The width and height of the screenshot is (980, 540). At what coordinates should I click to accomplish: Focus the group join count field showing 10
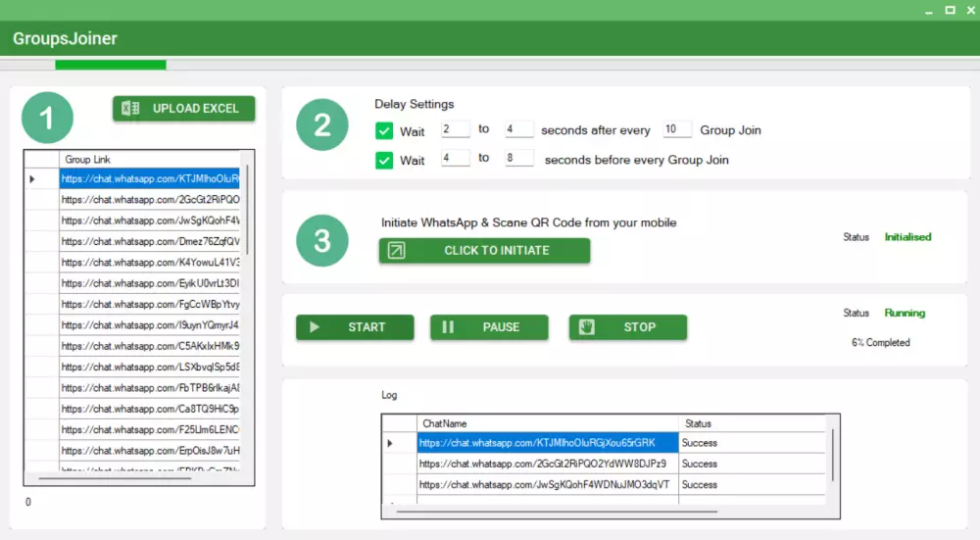pos(677,128)
